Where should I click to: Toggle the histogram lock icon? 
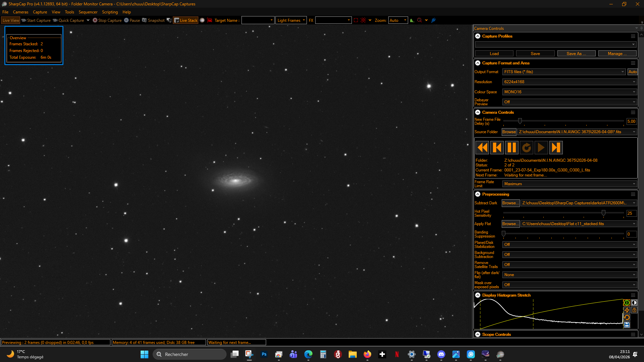[x=634, y=310]
